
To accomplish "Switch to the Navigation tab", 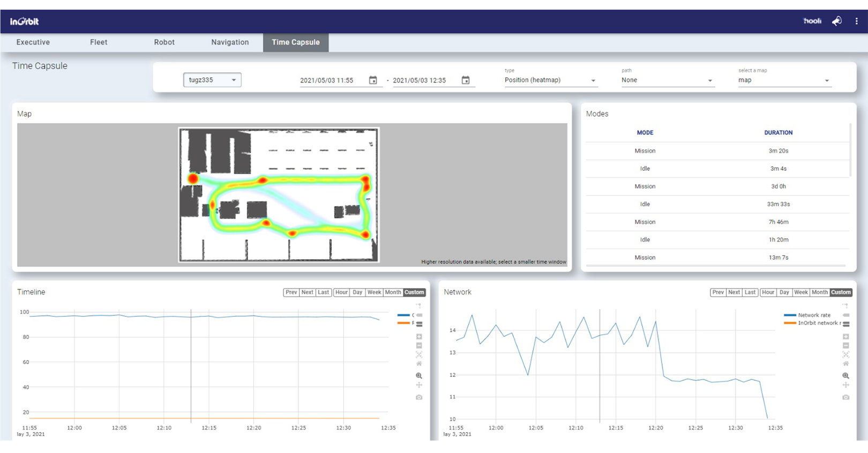I will point(230,42).
